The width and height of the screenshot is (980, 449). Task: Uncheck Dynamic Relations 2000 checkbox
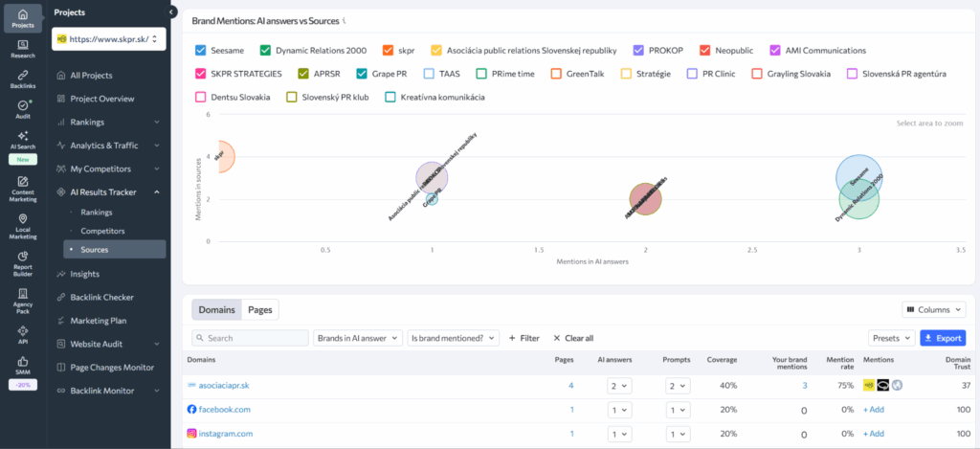[x=265, y=51]
